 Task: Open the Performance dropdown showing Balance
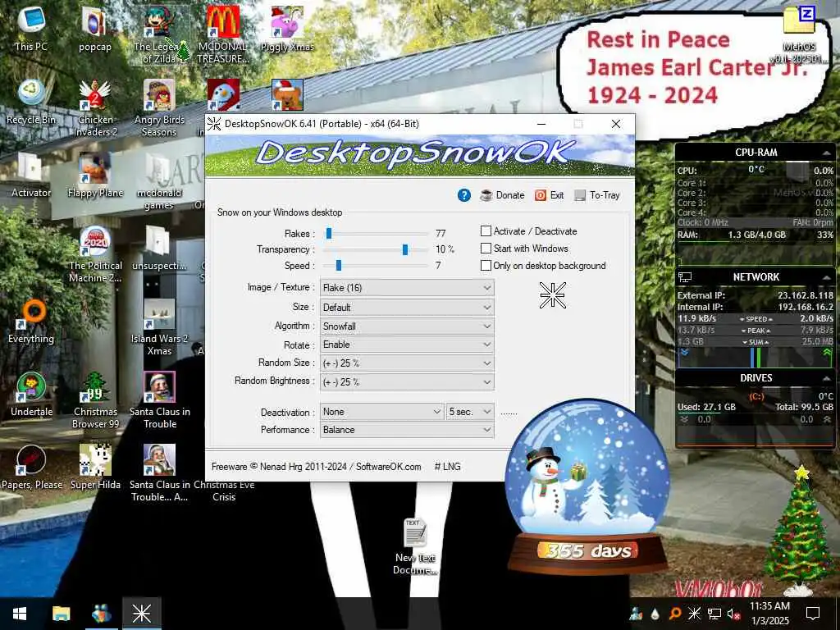407,430
